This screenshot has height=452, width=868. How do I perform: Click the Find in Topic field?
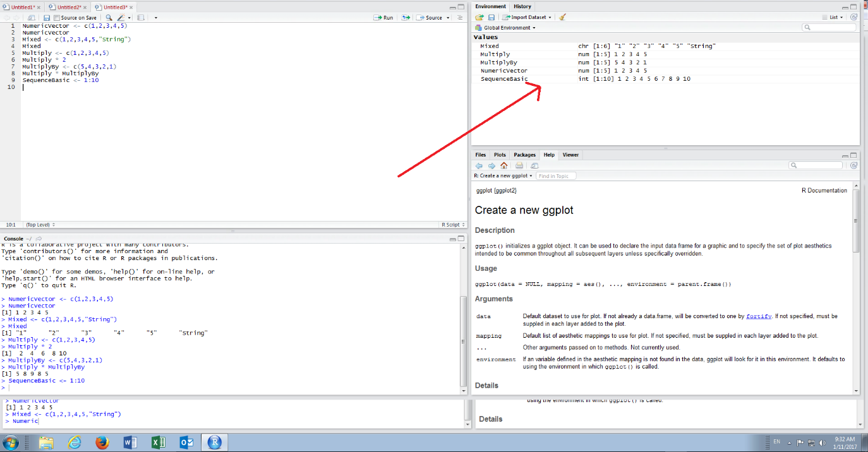(x=556, y=176)
